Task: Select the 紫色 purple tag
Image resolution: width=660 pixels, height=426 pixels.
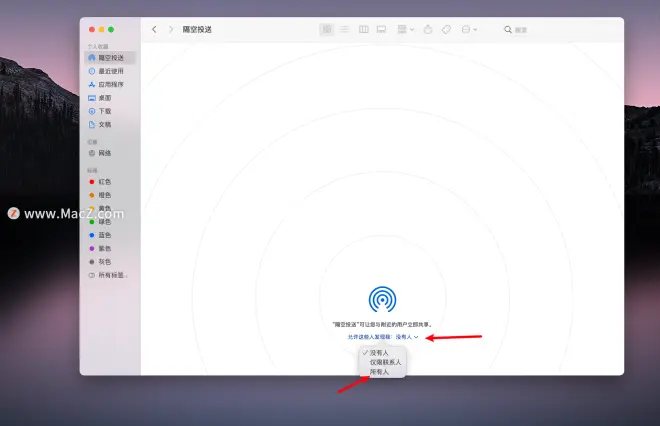Action: tap(110, 248)
